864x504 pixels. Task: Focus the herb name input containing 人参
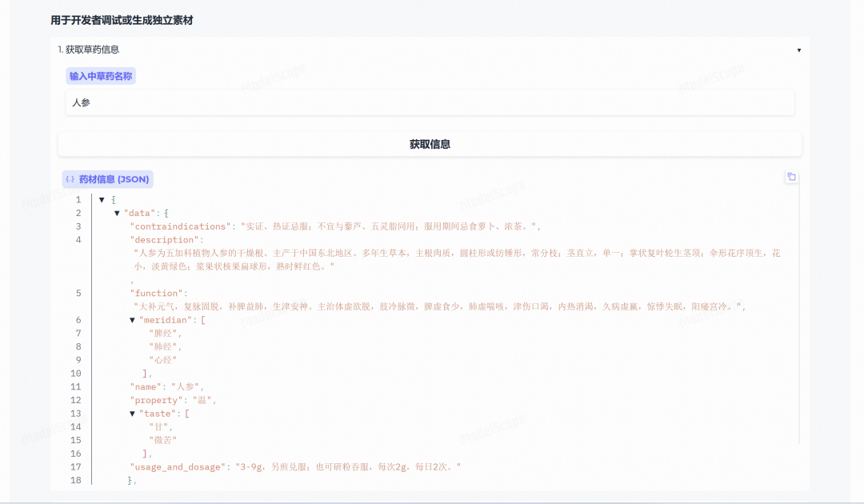430,102
